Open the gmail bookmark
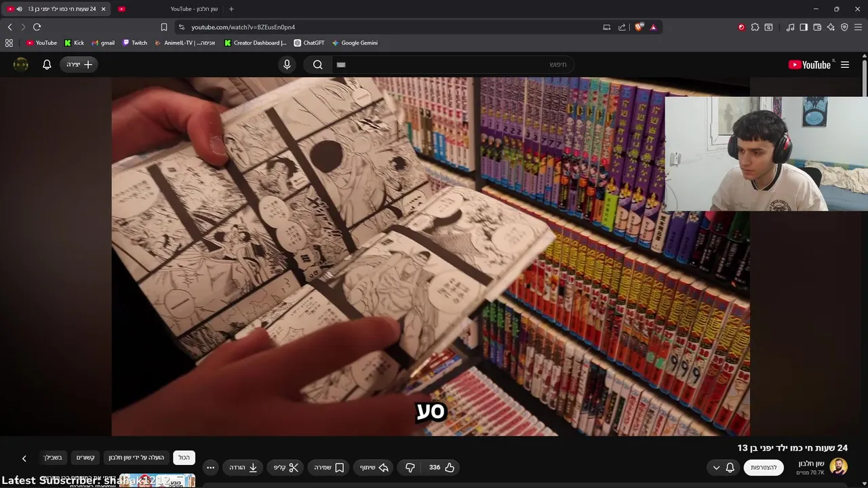 tap(103, 43)
